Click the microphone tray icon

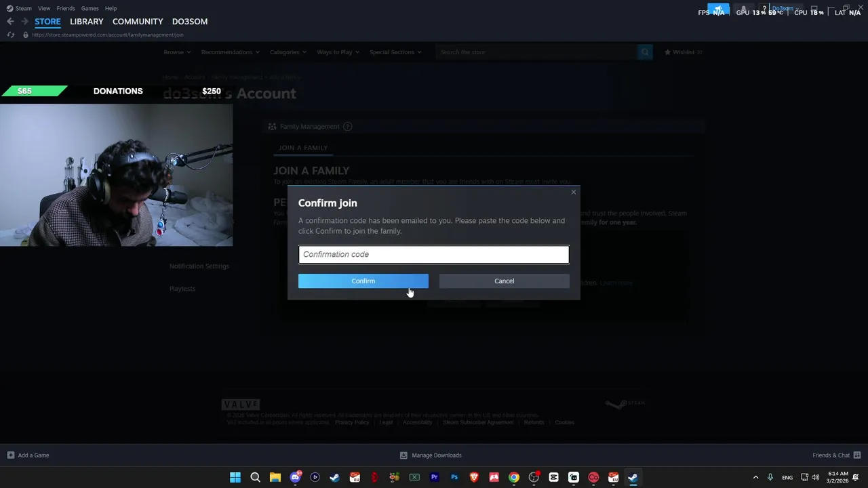coord(770,478)
